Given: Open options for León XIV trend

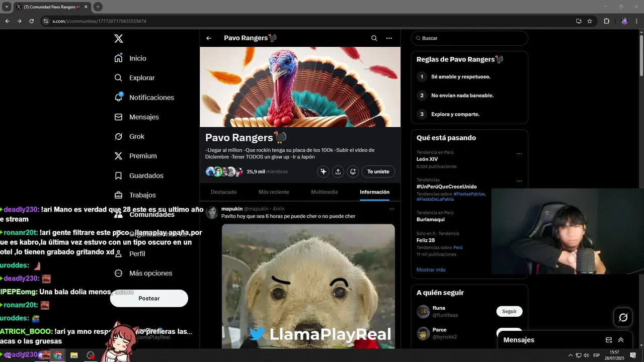Looking at the screenshot, I should tap(519, 154).
